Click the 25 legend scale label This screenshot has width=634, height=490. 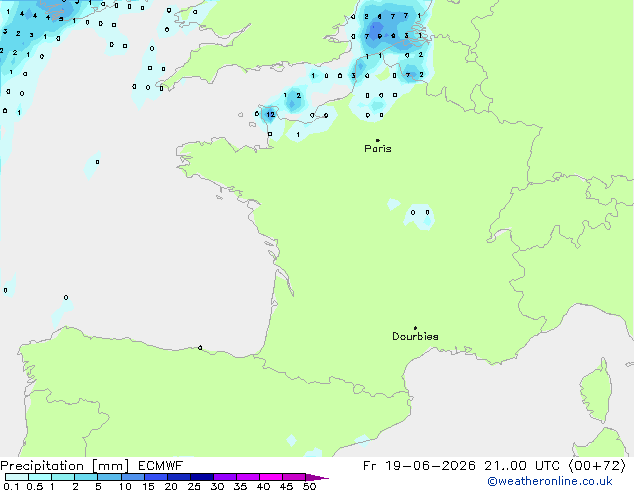pos(194,486)
